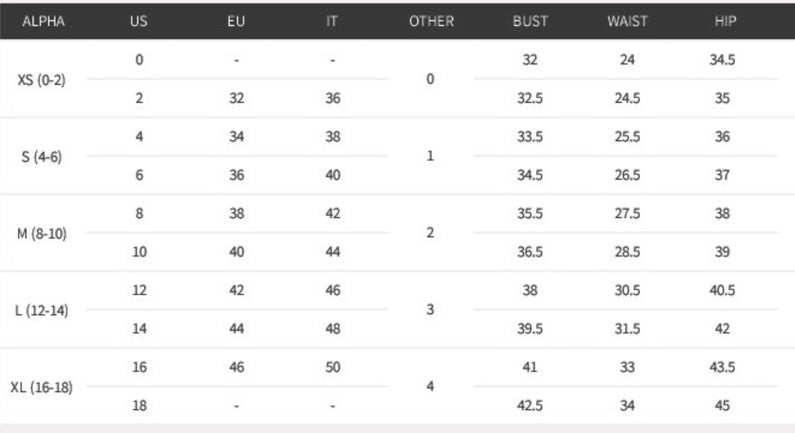This screenshot has height=433, width=795.
Task: Click the HIP column header
Action: pos(726,21)
